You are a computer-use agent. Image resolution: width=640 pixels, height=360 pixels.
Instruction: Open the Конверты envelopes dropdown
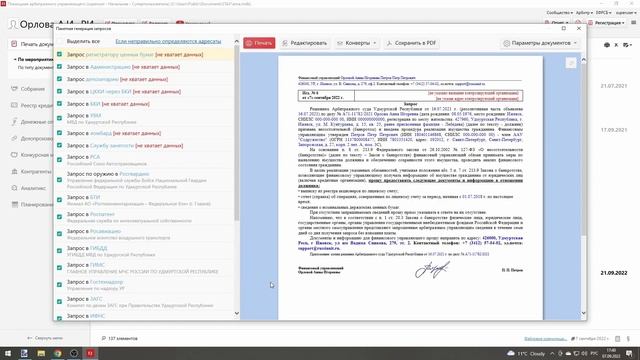coord(357,43)
